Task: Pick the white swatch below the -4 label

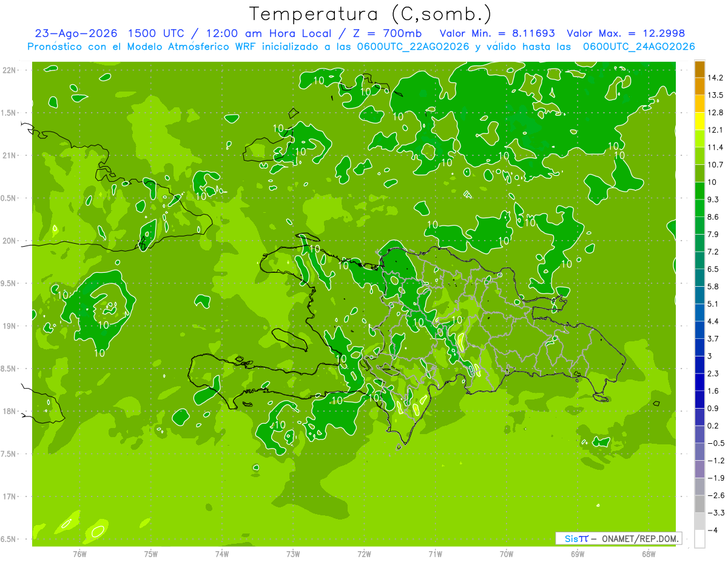Action: tap(699, 538)
